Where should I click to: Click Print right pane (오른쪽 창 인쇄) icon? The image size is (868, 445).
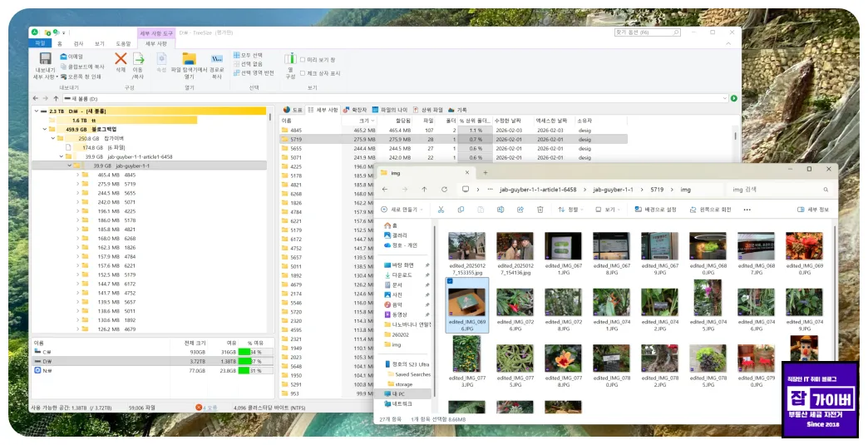[64, 77]
